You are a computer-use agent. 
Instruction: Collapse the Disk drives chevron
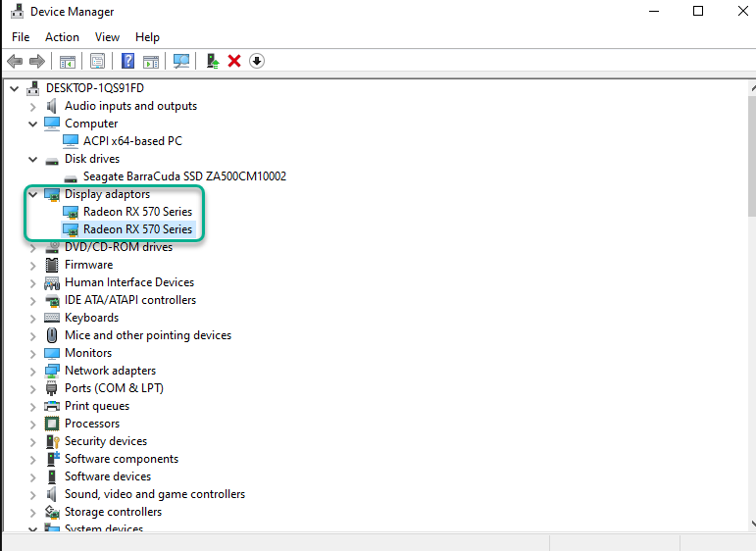pyautogui.click(x=32, y=159)
